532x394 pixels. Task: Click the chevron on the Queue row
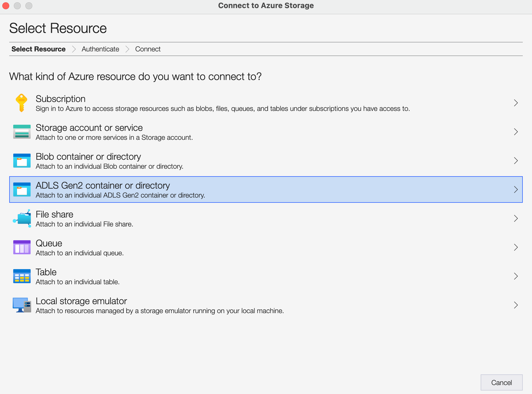[x=516, y=247]
